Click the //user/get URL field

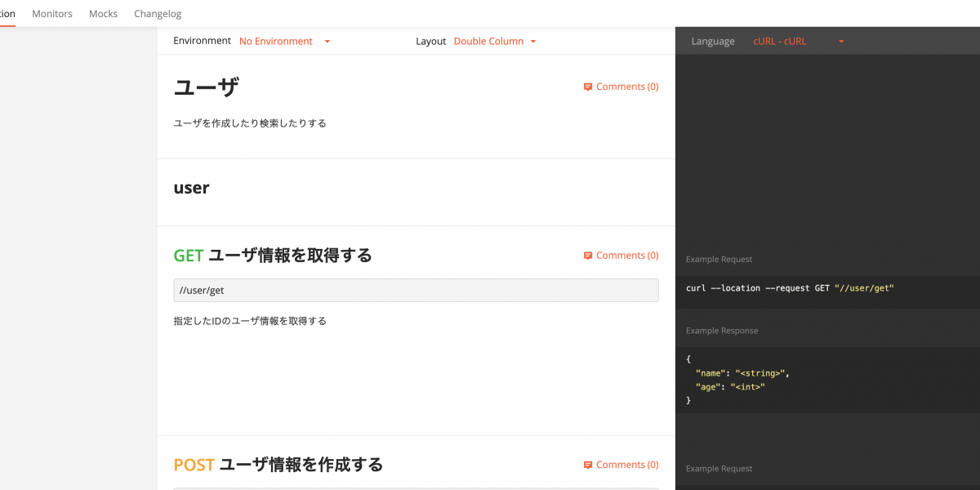416,290
